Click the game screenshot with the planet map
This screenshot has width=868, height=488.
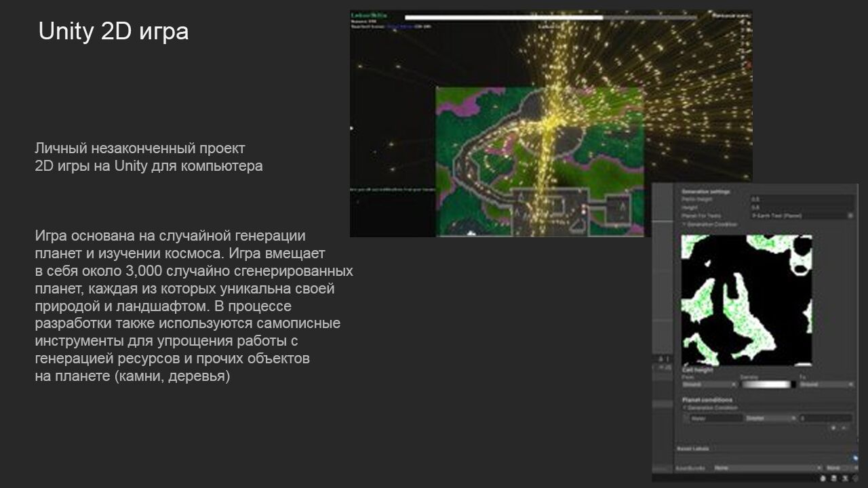coord(551,123)
